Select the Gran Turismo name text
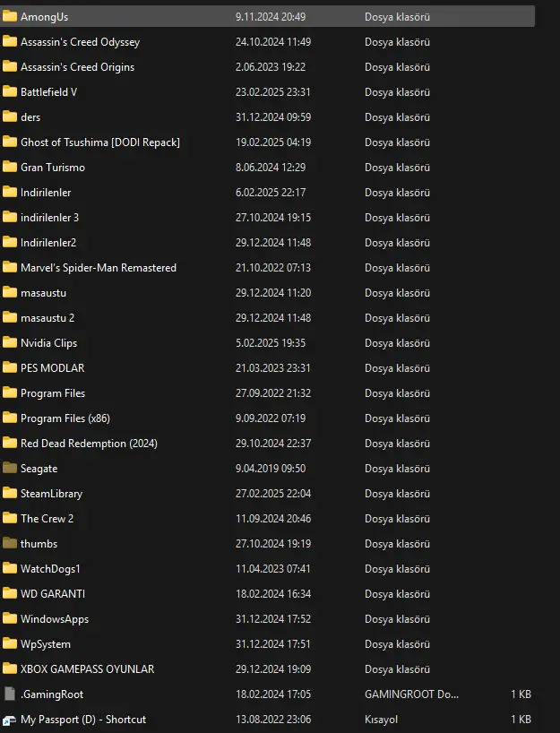This screenshot has height=733, width=560. tap(53, 168)
